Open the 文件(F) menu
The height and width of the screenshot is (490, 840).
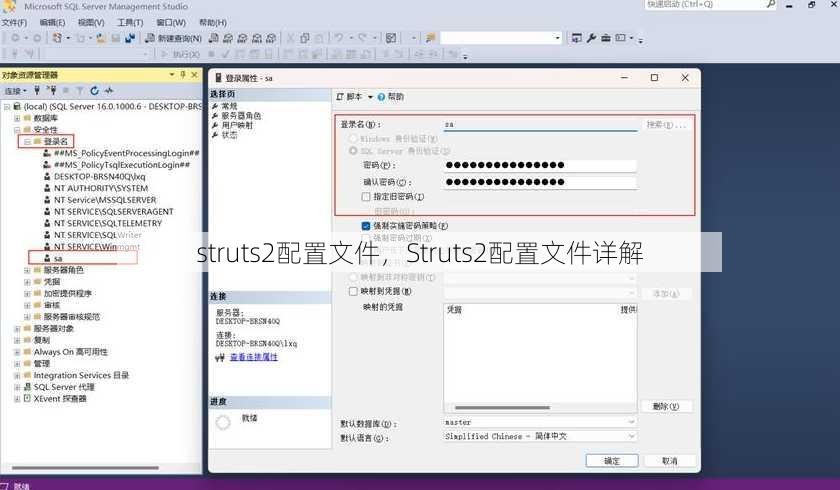pos(14,22)
